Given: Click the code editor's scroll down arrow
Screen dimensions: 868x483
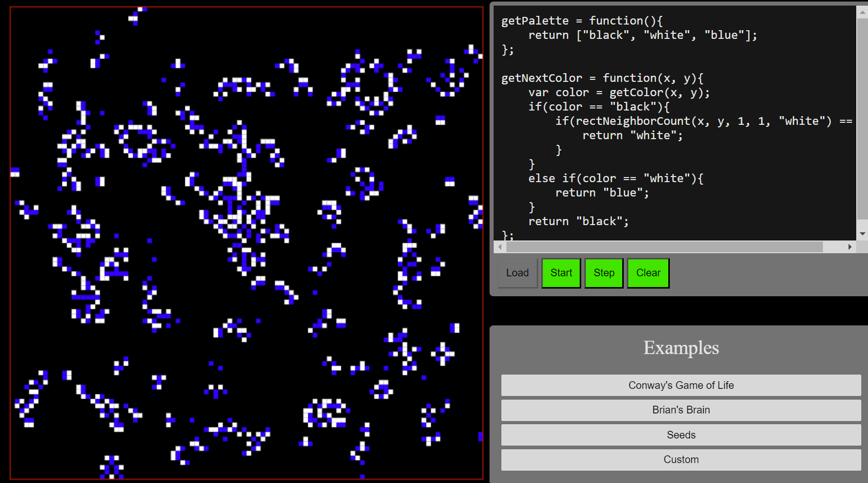Looking at the screenshot, I should click(x=862, y=234).
